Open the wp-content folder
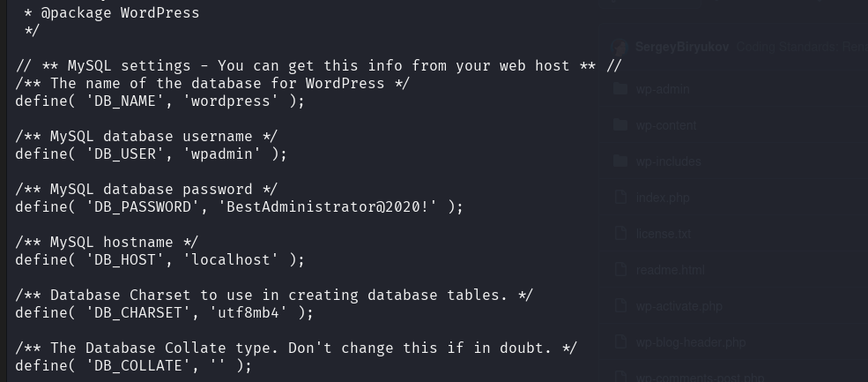Image resolution: width=868 pixels, height=382 pixels. 666,125
